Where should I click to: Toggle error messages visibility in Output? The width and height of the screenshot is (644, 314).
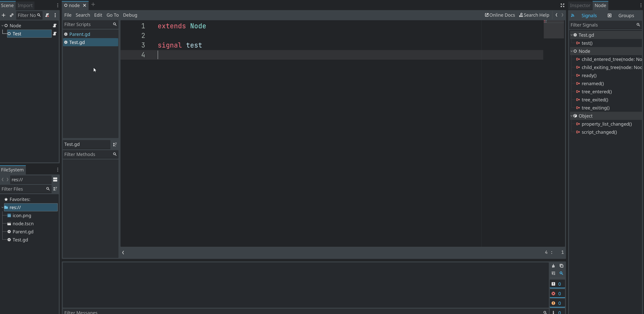557,294
